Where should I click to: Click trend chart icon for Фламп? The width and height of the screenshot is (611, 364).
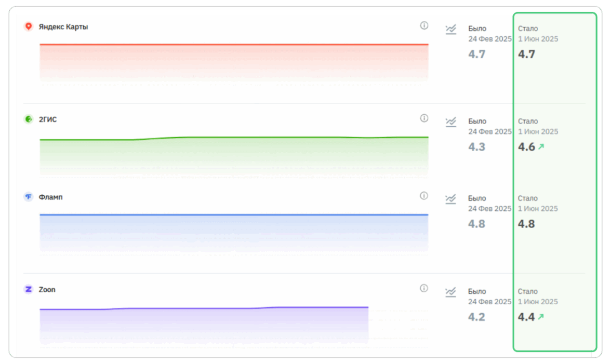[451, 199]
